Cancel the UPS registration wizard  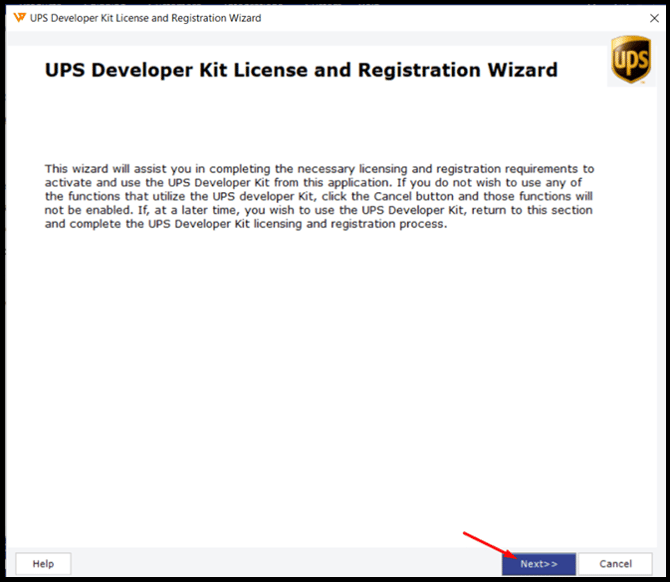point(615,564)
